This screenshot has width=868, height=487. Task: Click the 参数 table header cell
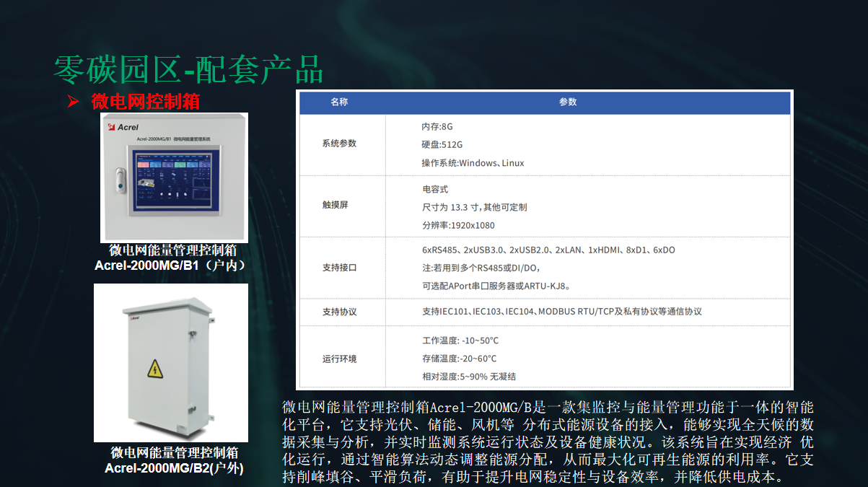pos(568,102)
